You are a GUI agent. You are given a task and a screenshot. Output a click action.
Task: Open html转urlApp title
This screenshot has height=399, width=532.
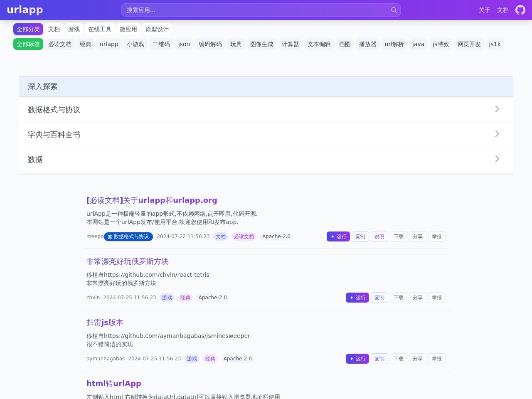click(114, 384)
